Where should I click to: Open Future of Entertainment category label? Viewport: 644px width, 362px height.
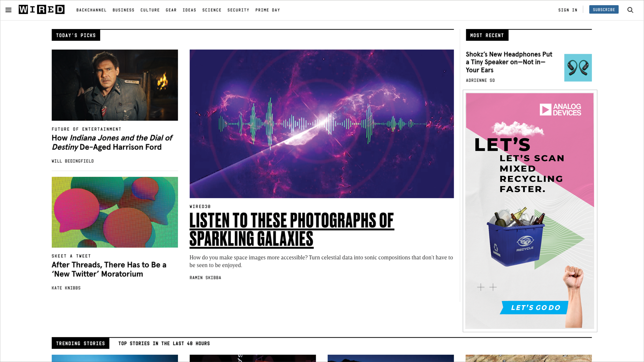[86, 129]
